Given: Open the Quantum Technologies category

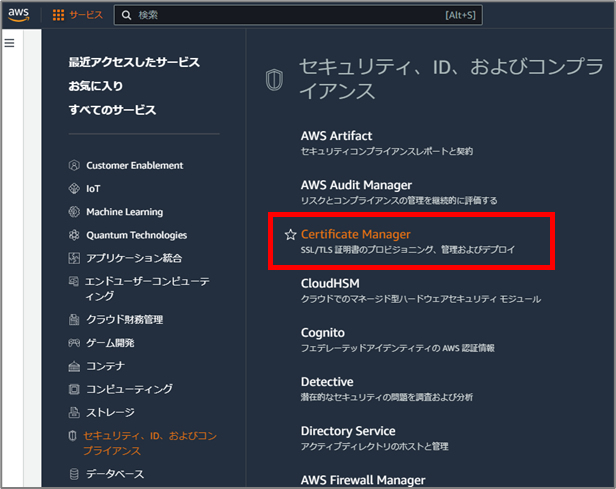Looking at the screenshot, I should [x=136, y=235].
